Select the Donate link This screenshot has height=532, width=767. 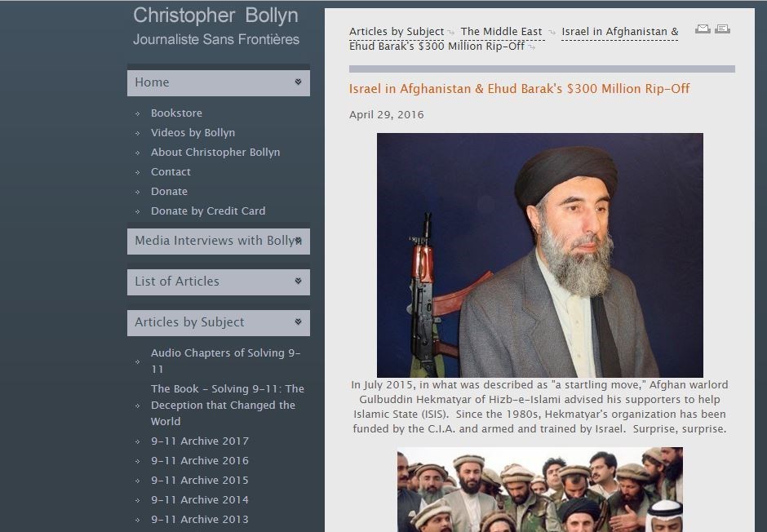(169, 191)
